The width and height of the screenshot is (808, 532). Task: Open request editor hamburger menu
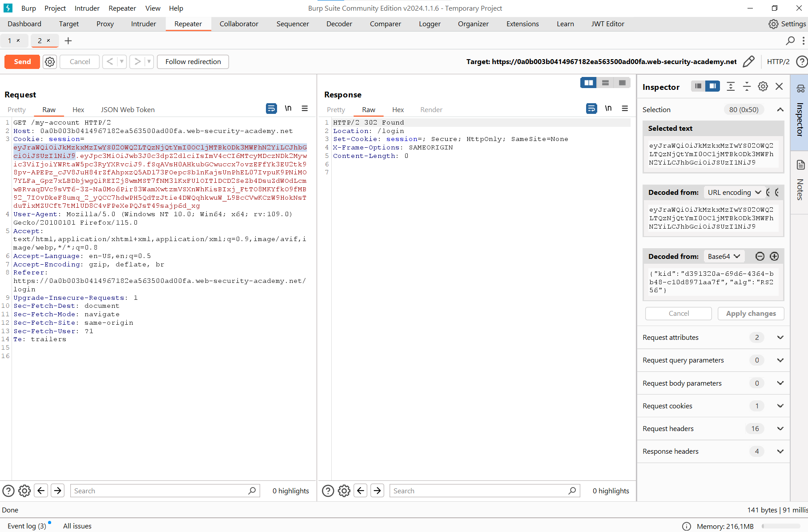point(305,109)
